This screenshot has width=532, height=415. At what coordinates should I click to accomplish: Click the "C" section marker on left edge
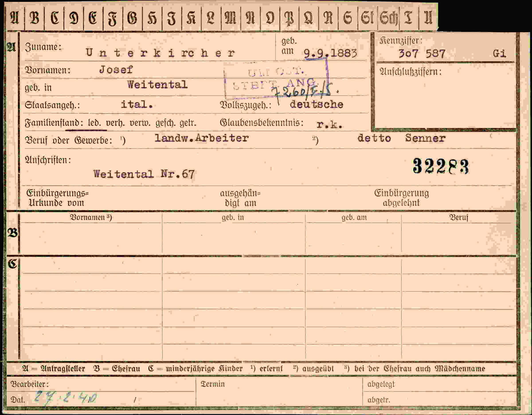[12, 264]
